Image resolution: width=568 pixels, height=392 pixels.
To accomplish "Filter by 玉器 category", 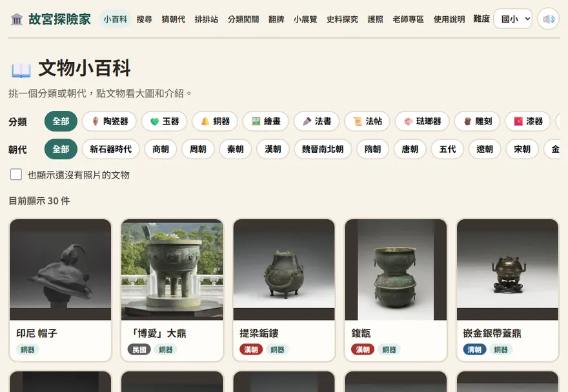I will point(164,121).
